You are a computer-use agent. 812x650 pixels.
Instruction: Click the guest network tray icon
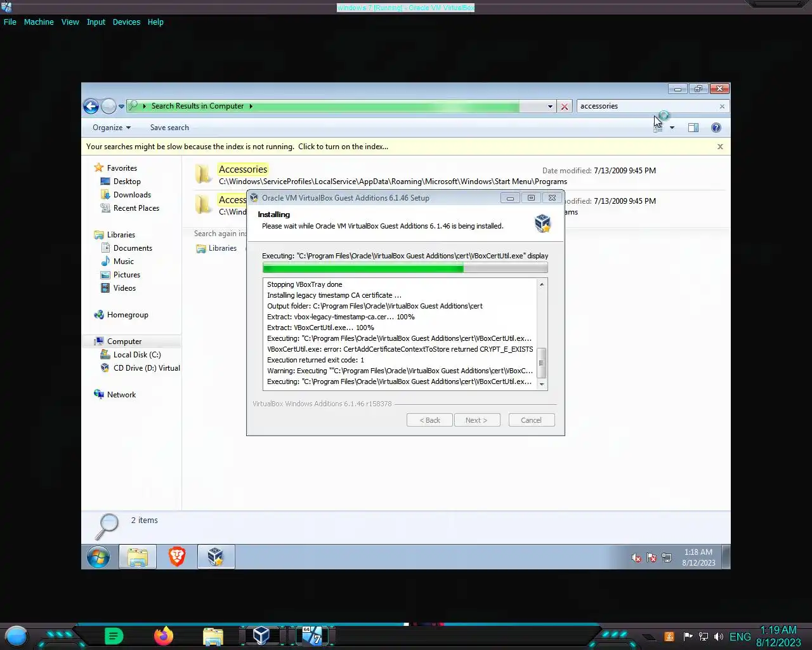(667, 558)
